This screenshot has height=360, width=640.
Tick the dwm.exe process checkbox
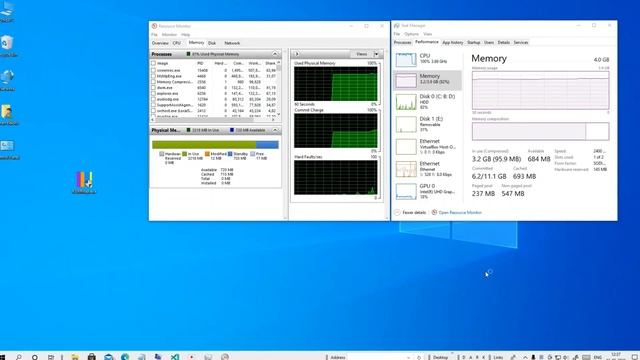point(153,87)
